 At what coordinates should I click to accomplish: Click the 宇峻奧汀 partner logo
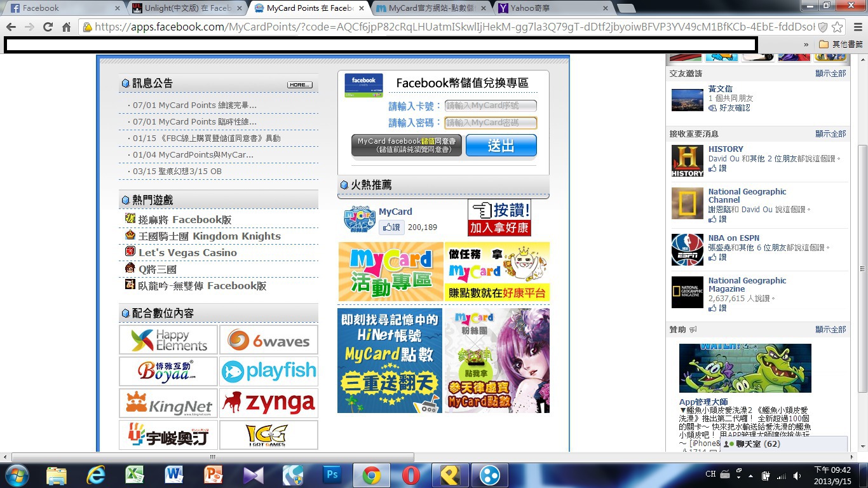(x=168, y=435)
